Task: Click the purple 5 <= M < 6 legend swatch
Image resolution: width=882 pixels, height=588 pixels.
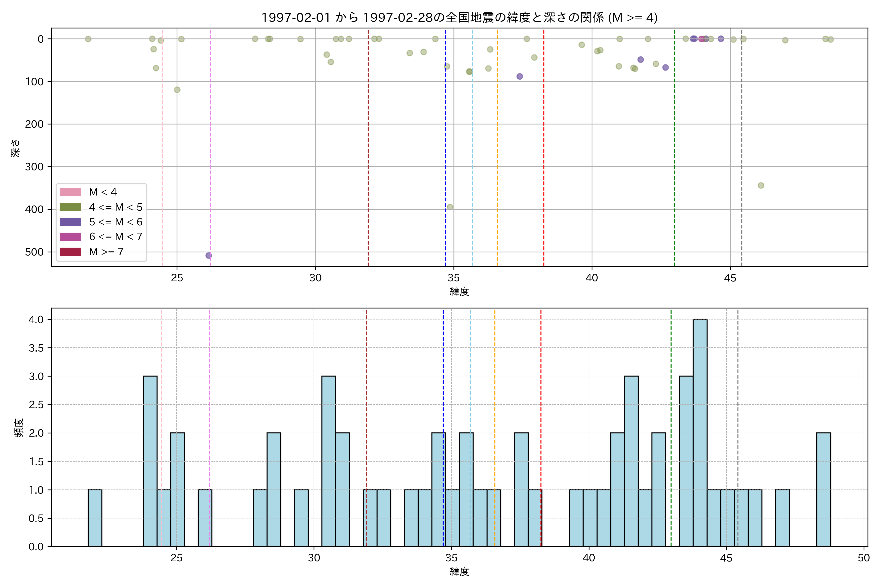Action: tap(70, 222)
